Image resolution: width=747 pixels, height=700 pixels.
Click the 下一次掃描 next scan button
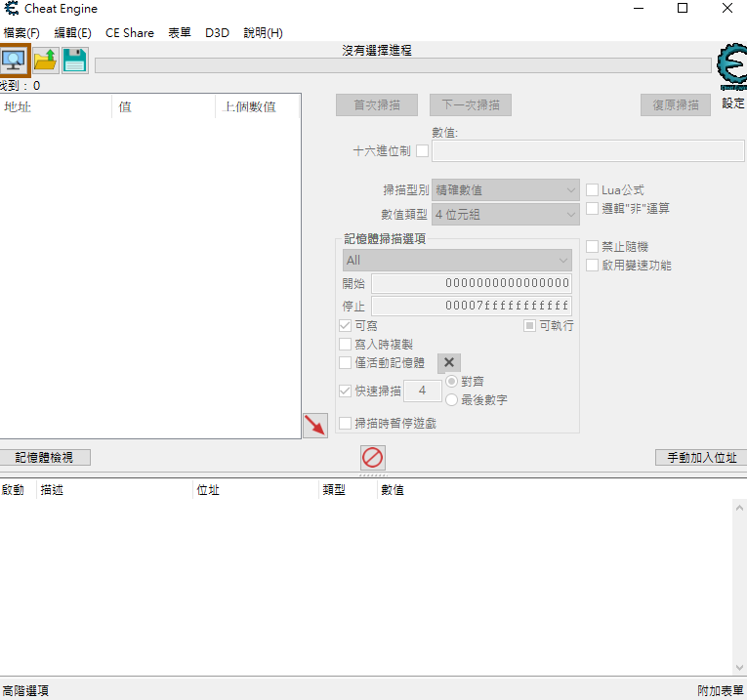tap(471, 104)
